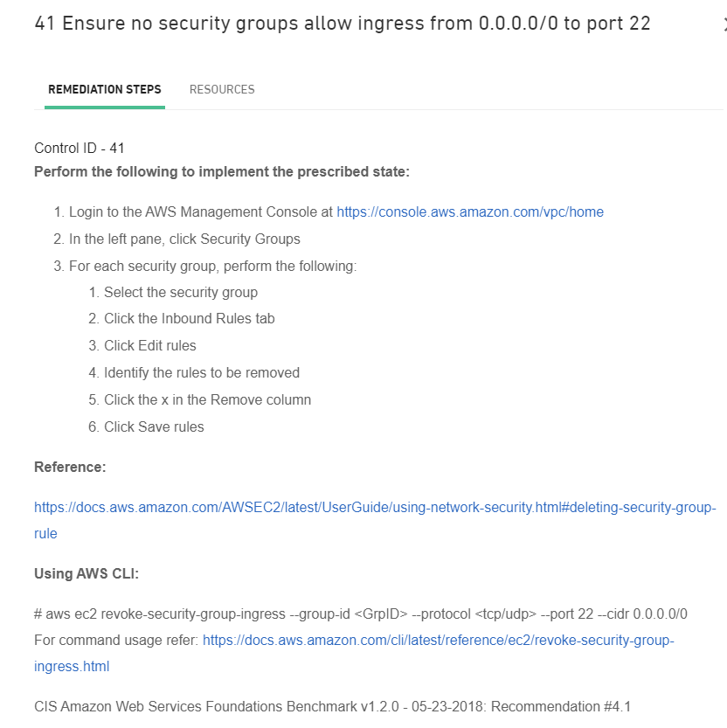Click the 'x in the Remove column' sub-step

pyautogui.click(x=208, y=399)
